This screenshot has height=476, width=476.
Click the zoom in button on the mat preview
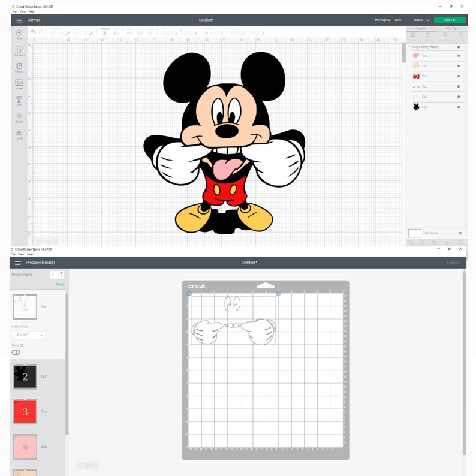click(95, 465)
